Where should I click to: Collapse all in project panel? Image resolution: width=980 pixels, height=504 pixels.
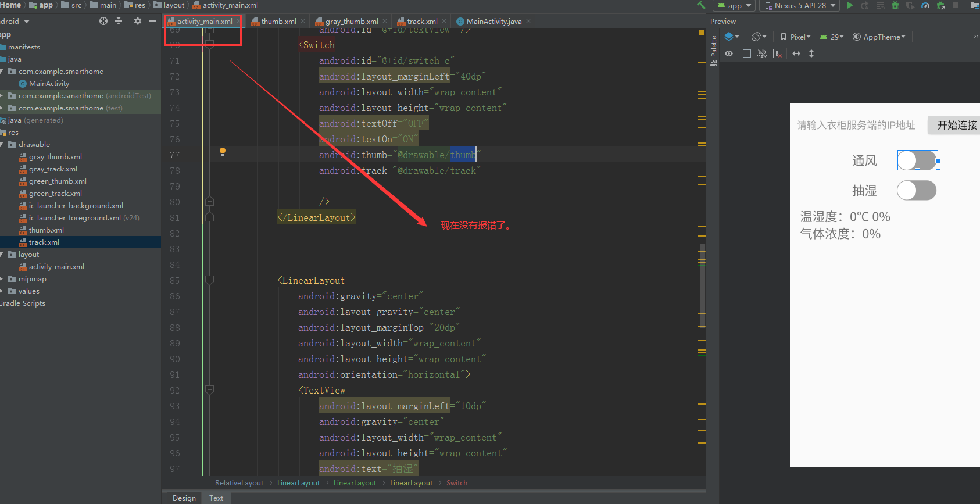point(119,21)
